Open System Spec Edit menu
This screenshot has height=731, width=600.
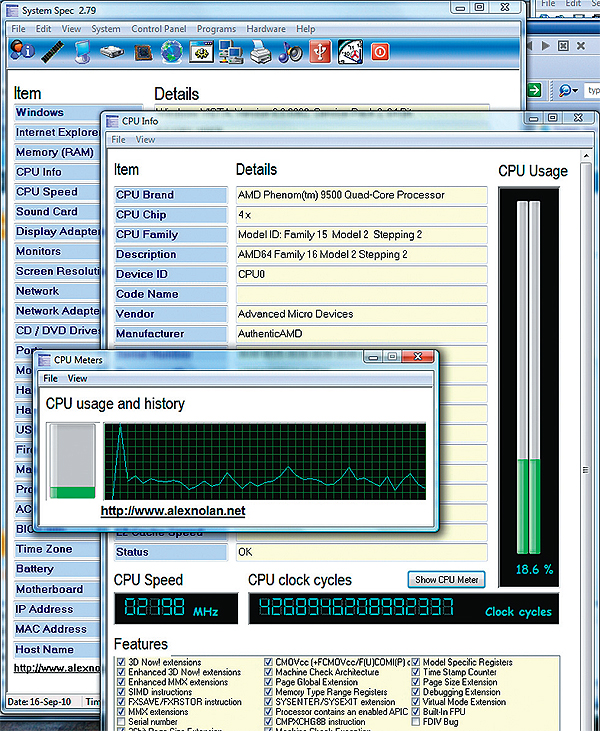[x=43, y=29]
